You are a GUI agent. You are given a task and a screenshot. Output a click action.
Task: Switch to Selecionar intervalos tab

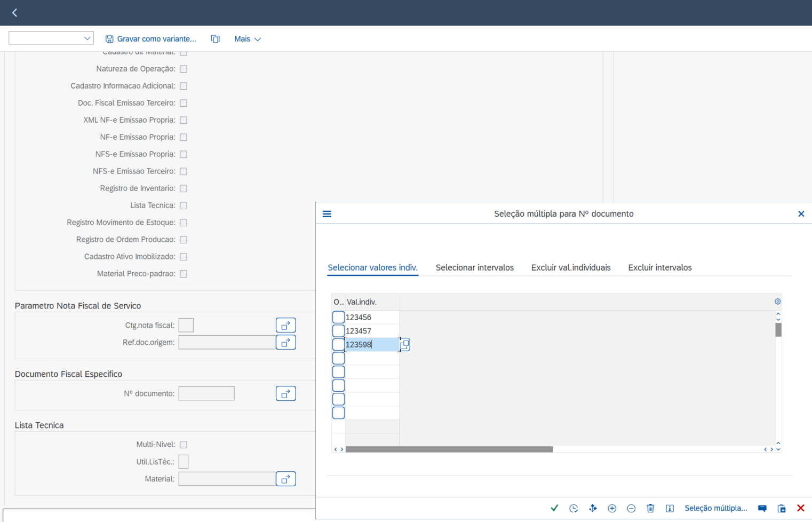point(474,267)
